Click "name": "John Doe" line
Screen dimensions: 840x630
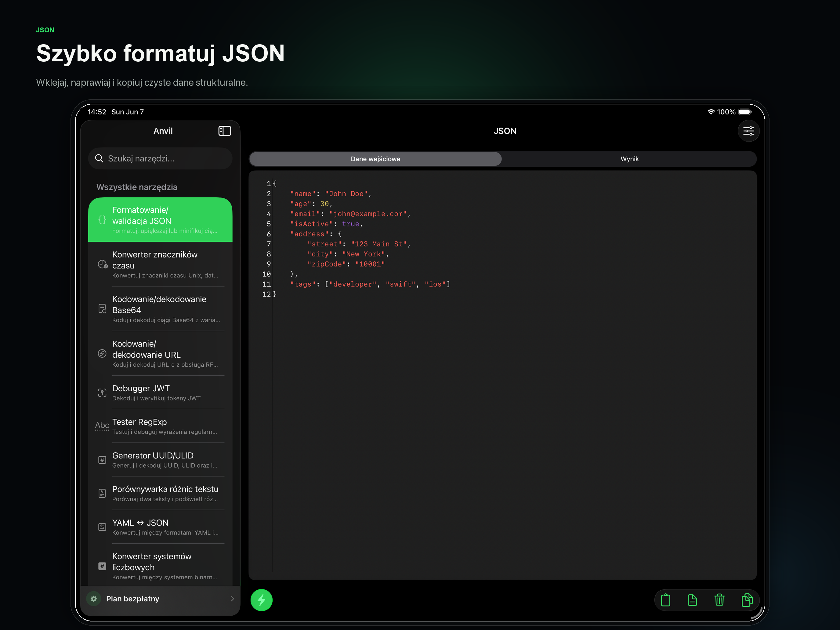point(330,194)
